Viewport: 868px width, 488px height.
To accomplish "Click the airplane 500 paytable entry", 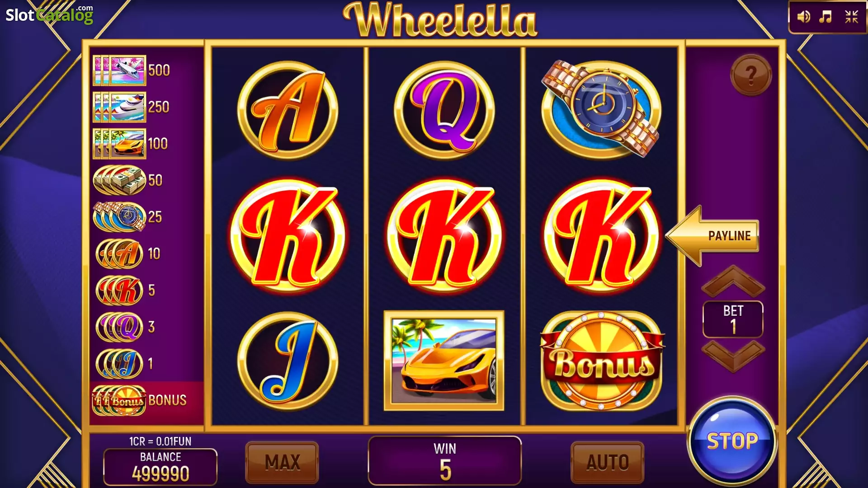I will pos(132,70).
